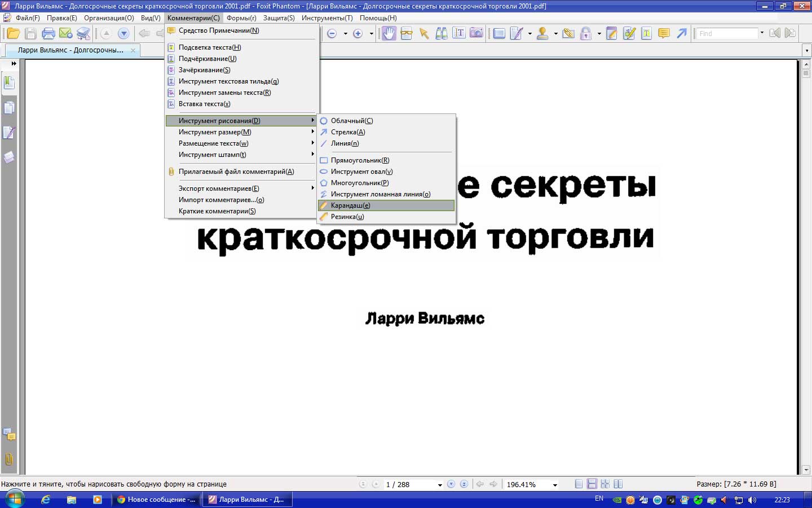Click the Stamp tool icon
The height and width of the screenshot is (508, 812).
[x=542, y=33]
